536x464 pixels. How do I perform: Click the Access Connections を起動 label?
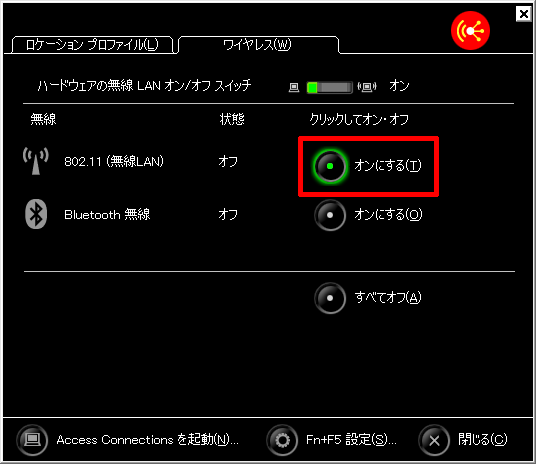click(147, 440)
